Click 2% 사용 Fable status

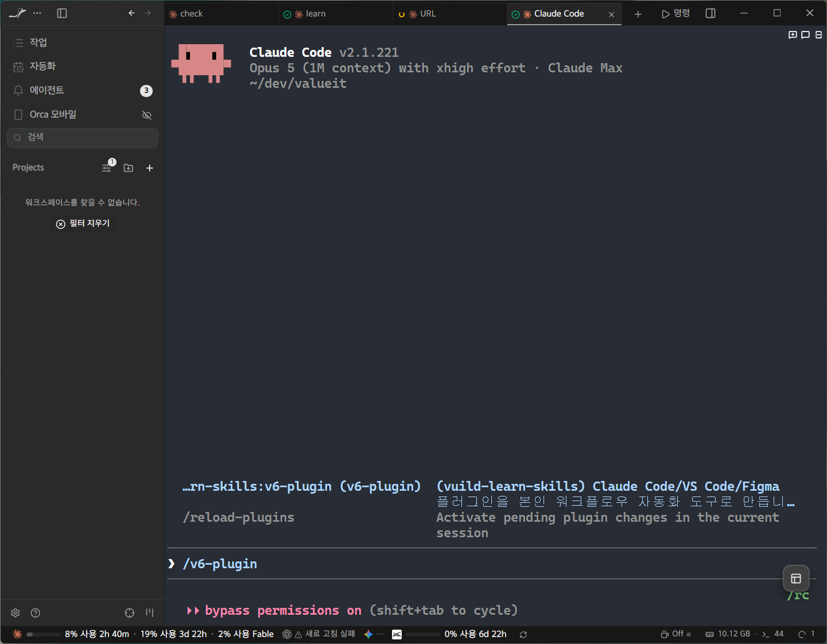coord(246,634)
